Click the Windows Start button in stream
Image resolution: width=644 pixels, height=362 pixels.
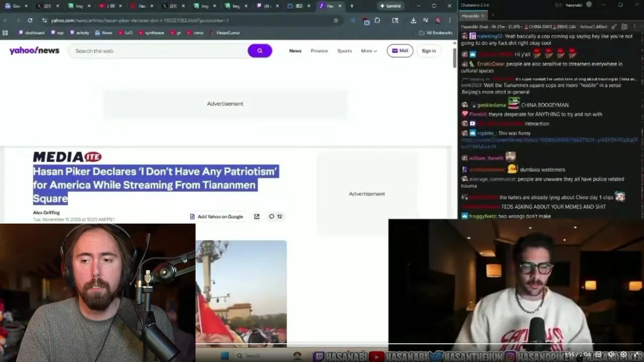pyautogui.click(x=225, y=355)
